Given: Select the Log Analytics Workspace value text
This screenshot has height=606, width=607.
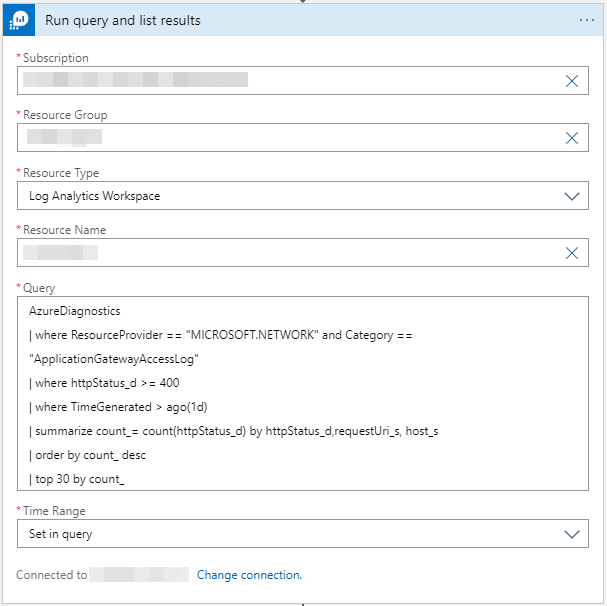Looking at the screenshot, I should (x=95, y=196).
